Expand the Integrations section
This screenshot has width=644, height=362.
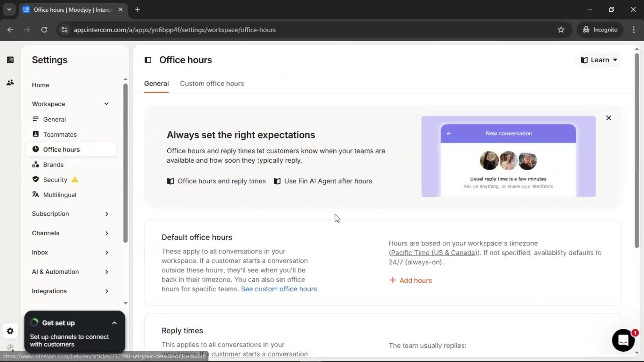(x=70, y=291)
